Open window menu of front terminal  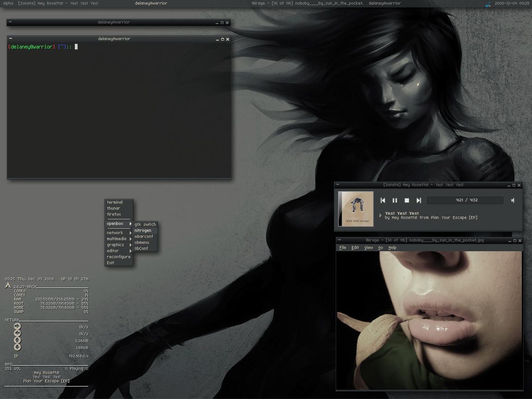coord(11,39)
